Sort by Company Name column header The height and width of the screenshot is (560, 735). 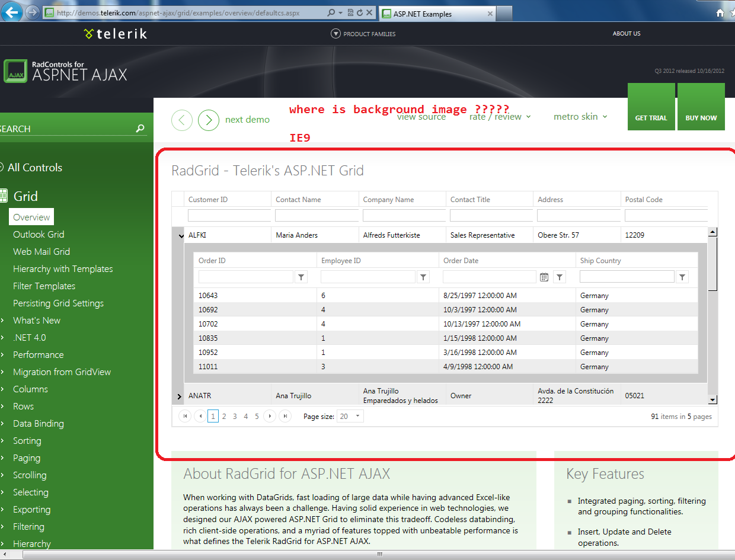coord(388,200)
